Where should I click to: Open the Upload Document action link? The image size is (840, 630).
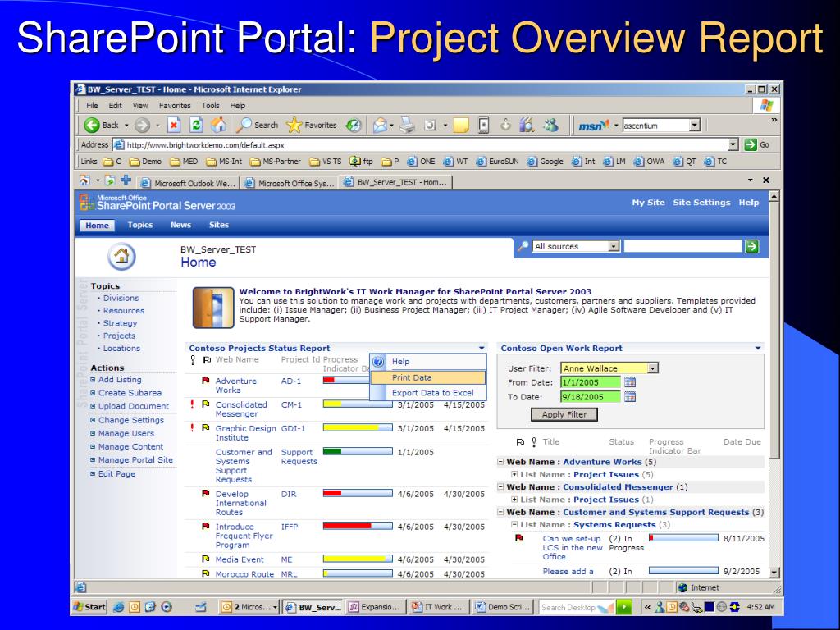(x=134, y=406)
